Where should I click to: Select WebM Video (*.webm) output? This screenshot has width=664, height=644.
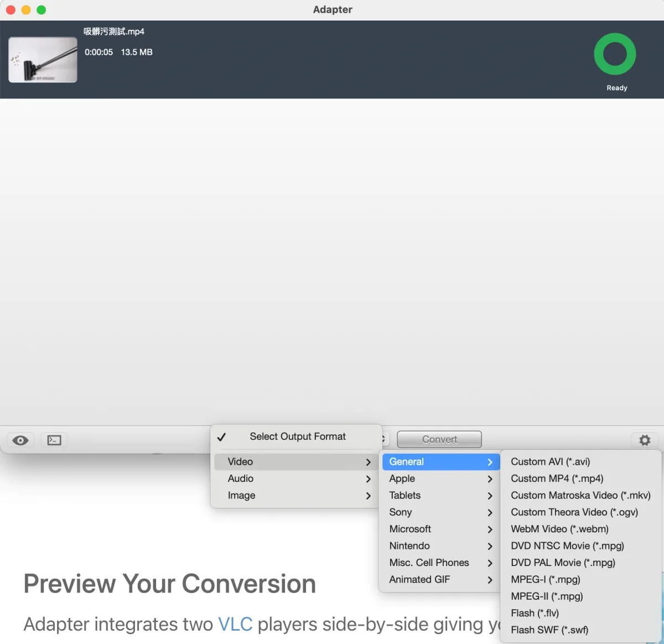559,529
